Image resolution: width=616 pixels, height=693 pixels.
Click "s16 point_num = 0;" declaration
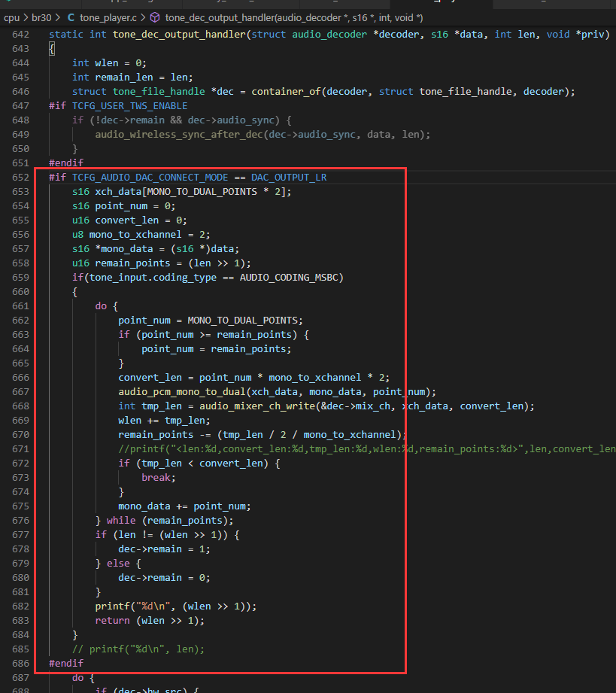click(124, 206)
